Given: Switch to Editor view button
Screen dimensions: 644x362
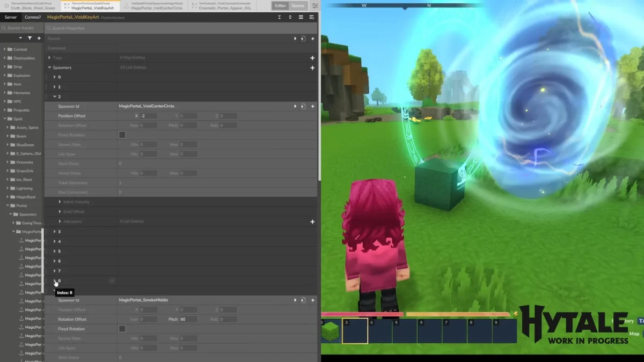Looking at the screenshot, I should [x=280, y=5].
